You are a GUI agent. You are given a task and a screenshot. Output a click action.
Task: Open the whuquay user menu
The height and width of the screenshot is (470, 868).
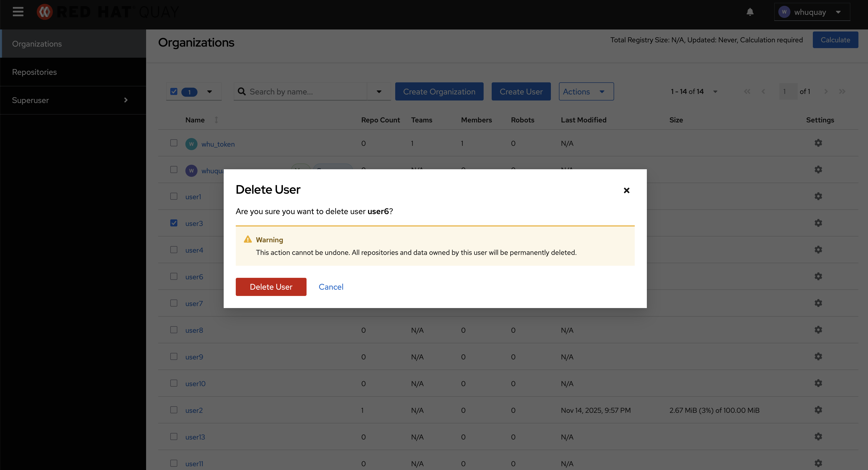click(x=812, y=12)
